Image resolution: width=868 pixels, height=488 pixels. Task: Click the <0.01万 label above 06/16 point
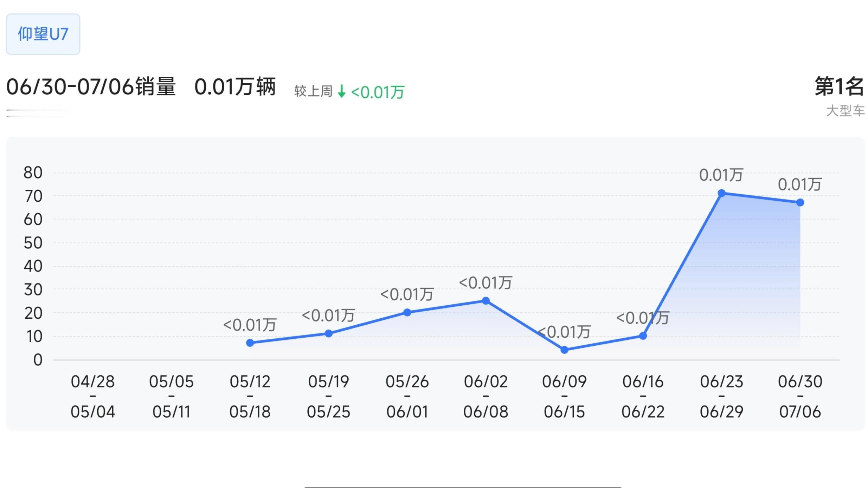[643, 318]
